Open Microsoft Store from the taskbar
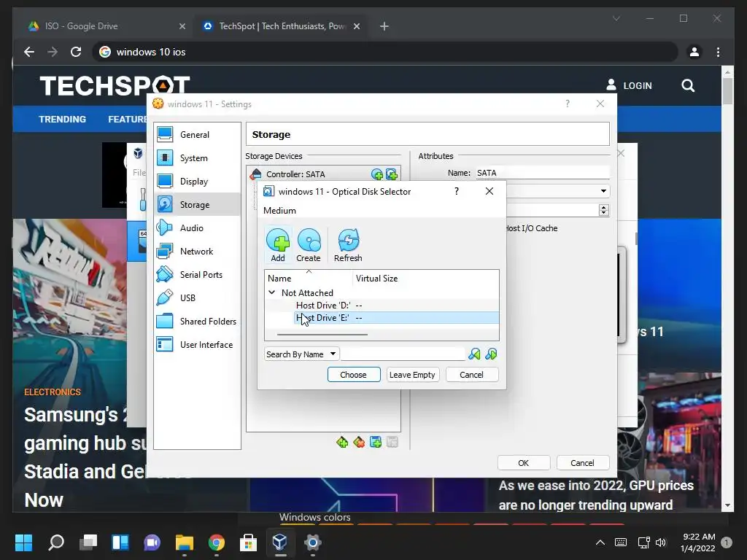 (248, 542)
